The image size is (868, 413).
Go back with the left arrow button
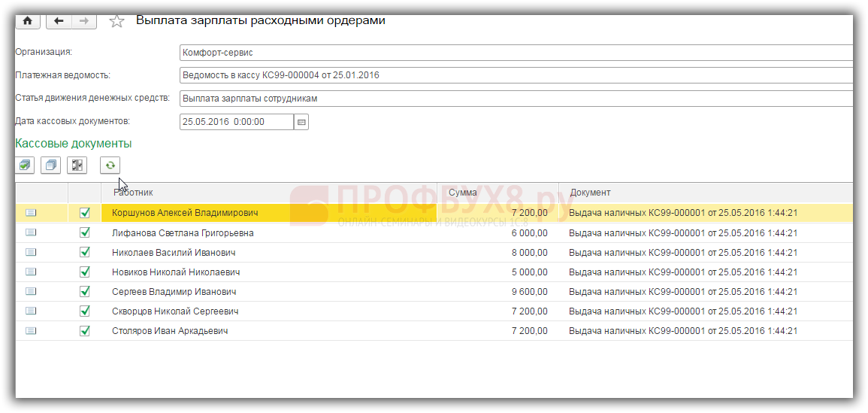click(x=59, y=21)
